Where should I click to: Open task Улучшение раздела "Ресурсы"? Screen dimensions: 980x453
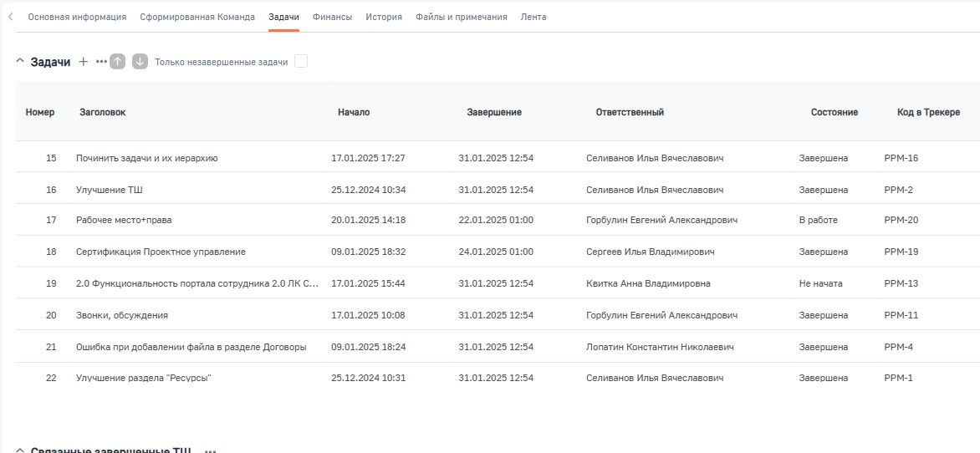pyautogui.click(x=144, y=378)
